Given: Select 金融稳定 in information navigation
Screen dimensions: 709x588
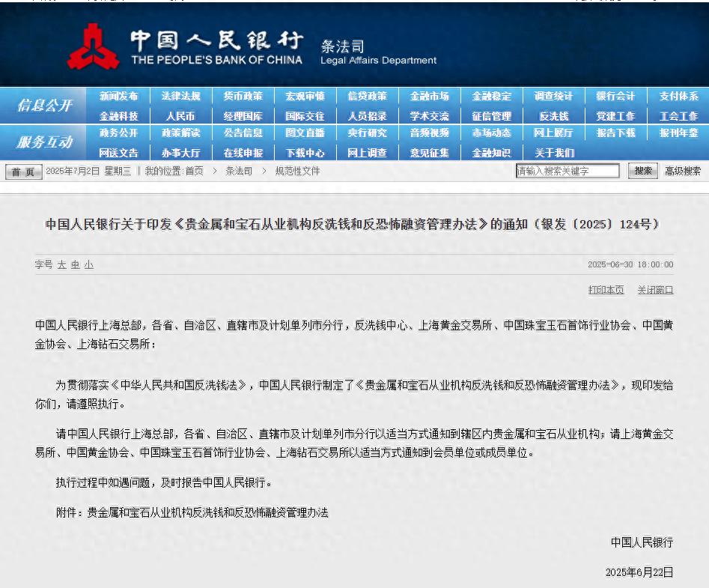Looking at the screenshot, I should (492, 96).
